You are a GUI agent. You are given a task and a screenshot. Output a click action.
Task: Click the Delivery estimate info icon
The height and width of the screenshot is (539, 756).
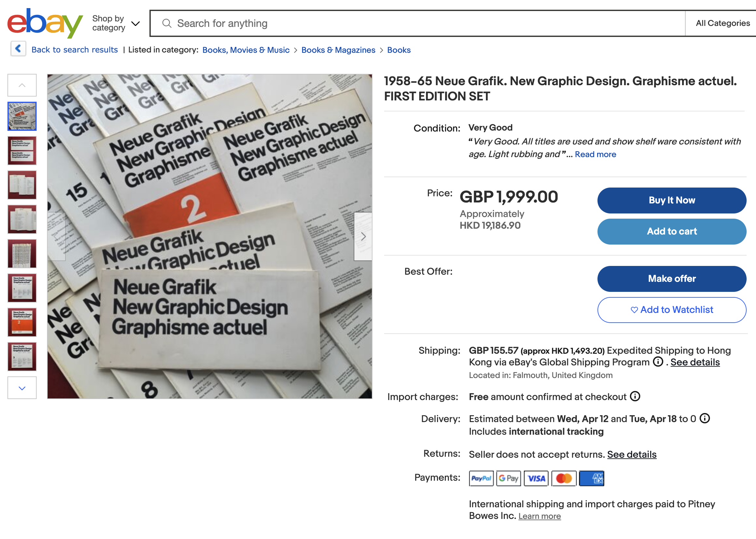(704, 419)
